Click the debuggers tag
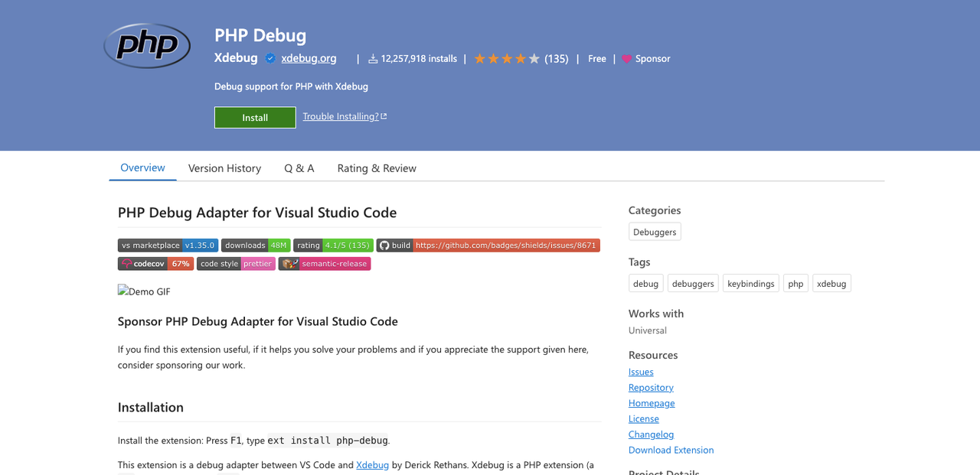Image resolution: width=980 pixels, height=475 pixels. (x=693, y=284)
